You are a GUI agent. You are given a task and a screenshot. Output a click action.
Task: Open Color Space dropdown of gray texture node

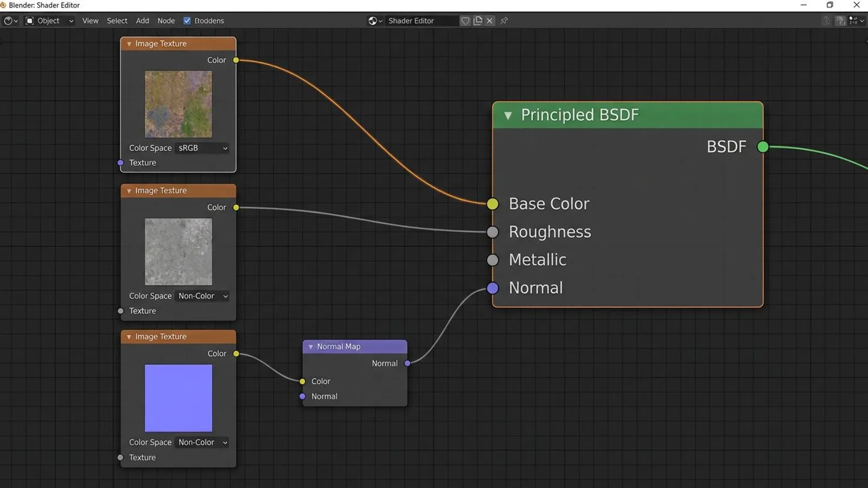tap(202, 296)
